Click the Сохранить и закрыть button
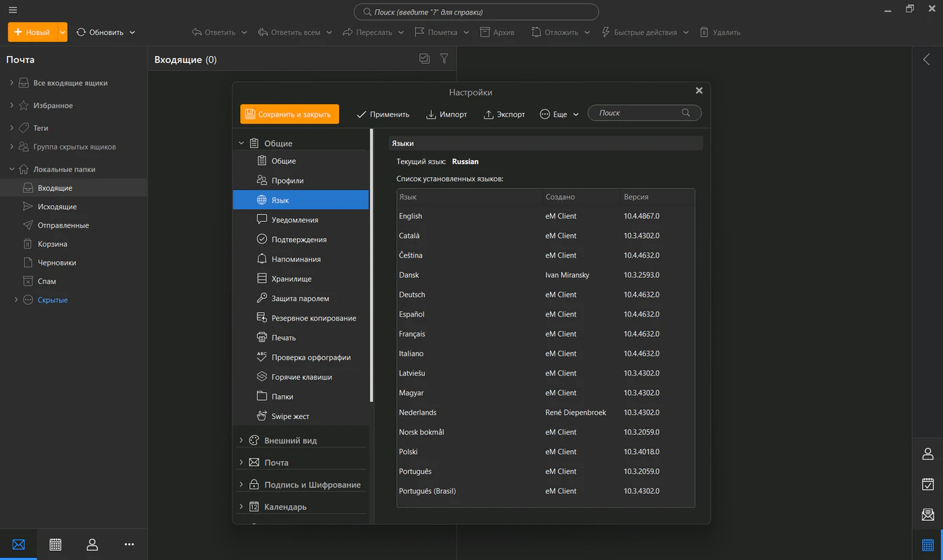The image size is (943, 560). tap(289, 114)
